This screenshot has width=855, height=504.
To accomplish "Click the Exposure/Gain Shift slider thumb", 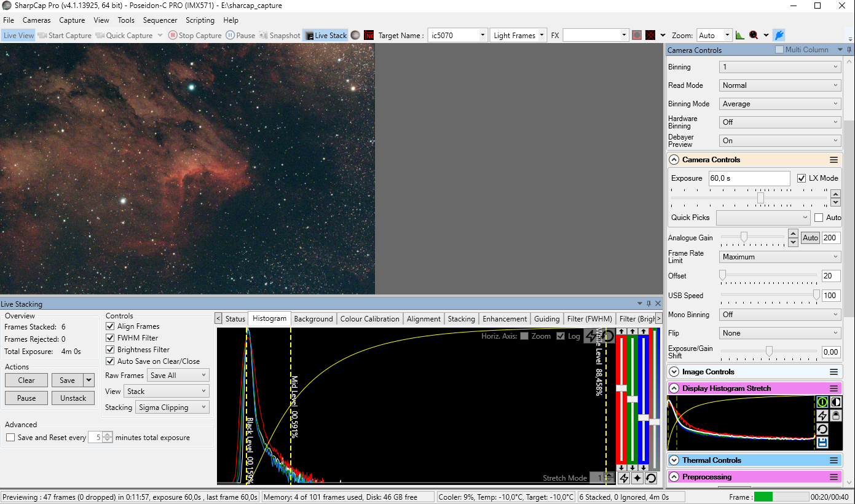I will tap(769, 351).
